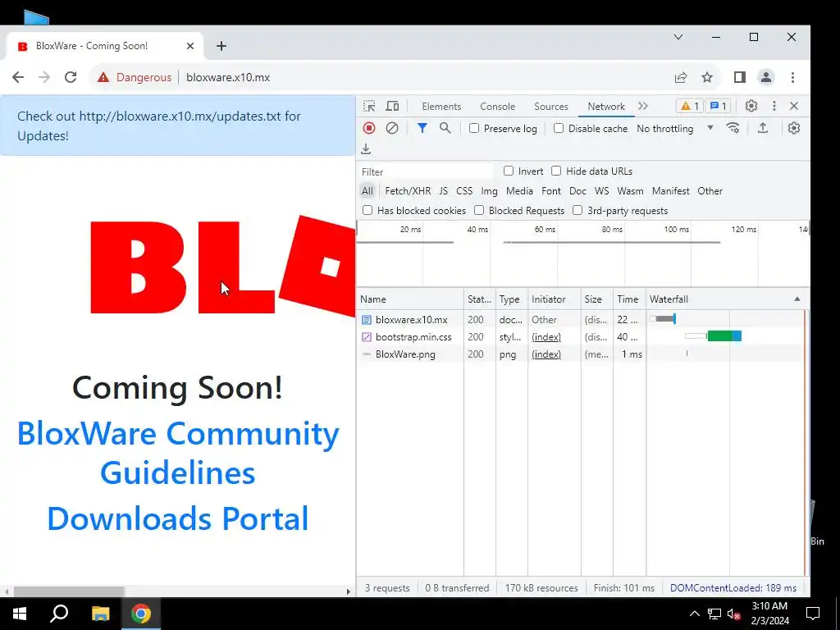
Task: Expand more DevTools tabs chevron
Action: point(643,106)
